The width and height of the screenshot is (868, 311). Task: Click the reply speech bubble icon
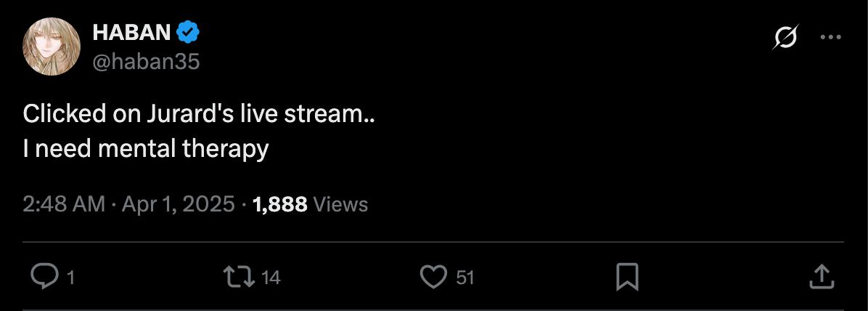click(45, 276)
